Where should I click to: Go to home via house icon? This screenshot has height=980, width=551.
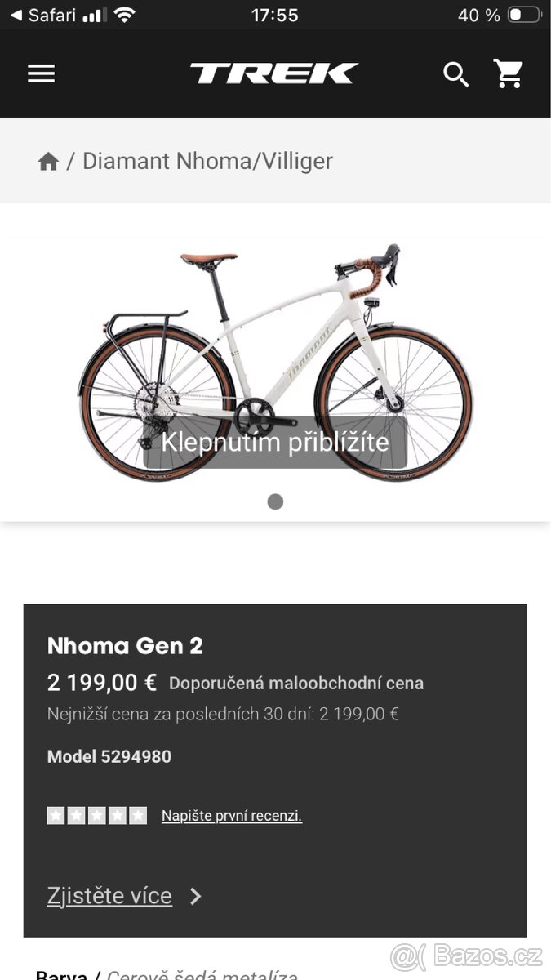click(x=48, y=162)
